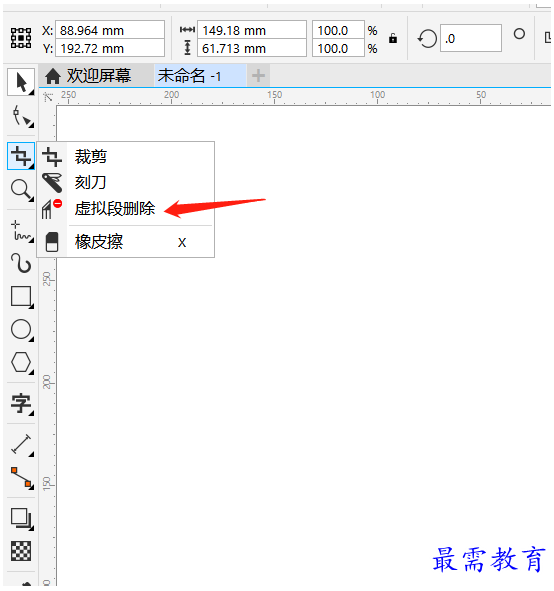Viewport: 554px width, 591px height.
Task: Switch to the 未命名 -1 document tab
Action: (x=200, y=76)
